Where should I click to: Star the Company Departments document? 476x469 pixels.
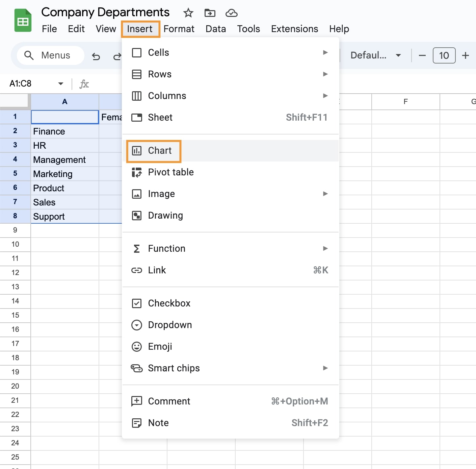pyautogui.click(x=188, y=13)
